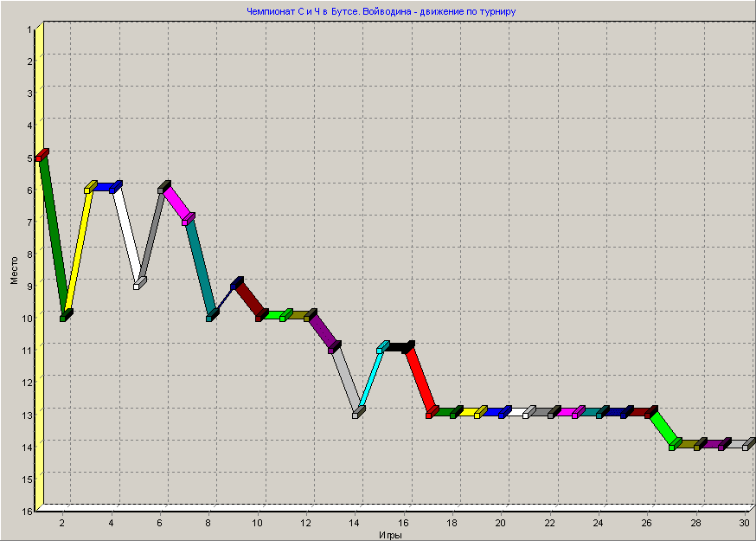Click game label 10 on the horizontal axis

(258, 523)
